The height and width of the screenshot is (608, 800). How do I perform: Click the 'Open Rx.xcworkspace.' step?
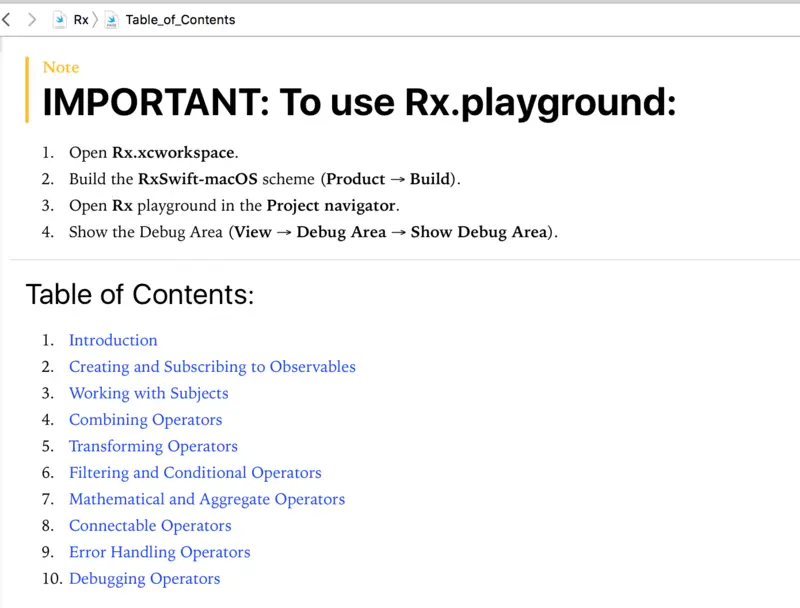tap(154, 153)
